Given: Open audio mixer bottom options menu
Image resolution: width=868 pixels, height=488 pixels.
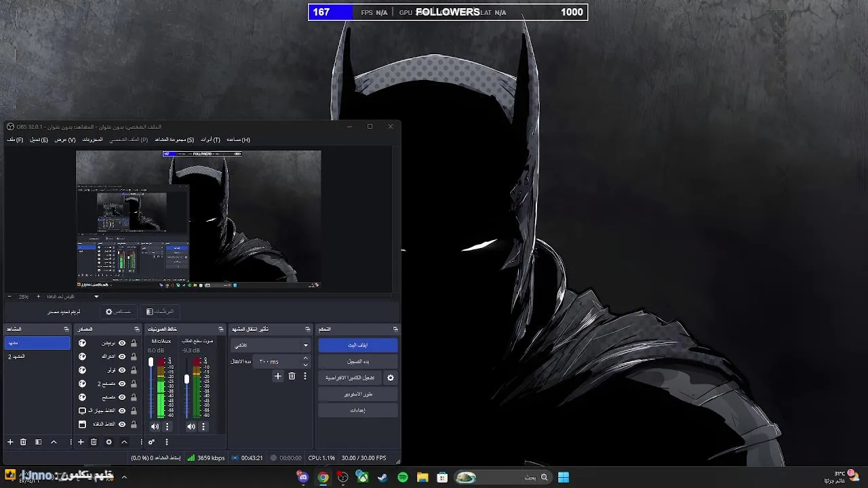Looking at the screenshot, I should pos(167,442).
